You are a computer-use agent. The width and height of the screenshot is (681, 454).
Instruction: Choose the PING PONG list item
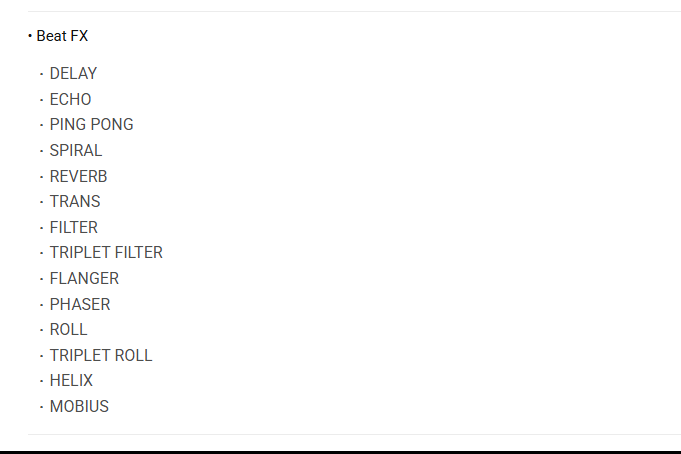point(91,125)
